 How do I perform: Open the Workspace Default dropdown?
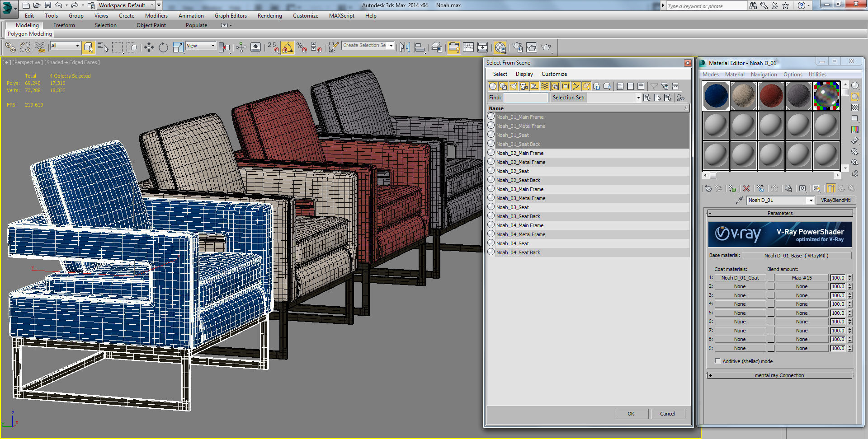coord(126,5)
